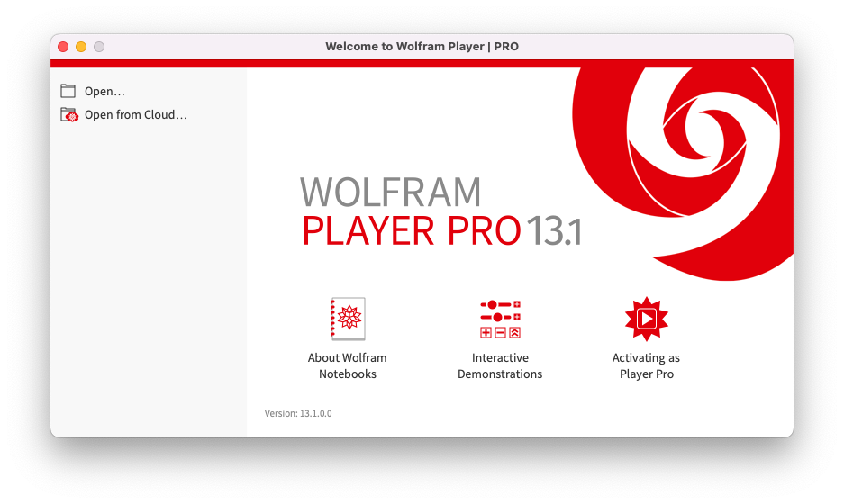Click the cloud folder icon in sidebar
Viewport: 844px width, 504px height.
(69, 115)
